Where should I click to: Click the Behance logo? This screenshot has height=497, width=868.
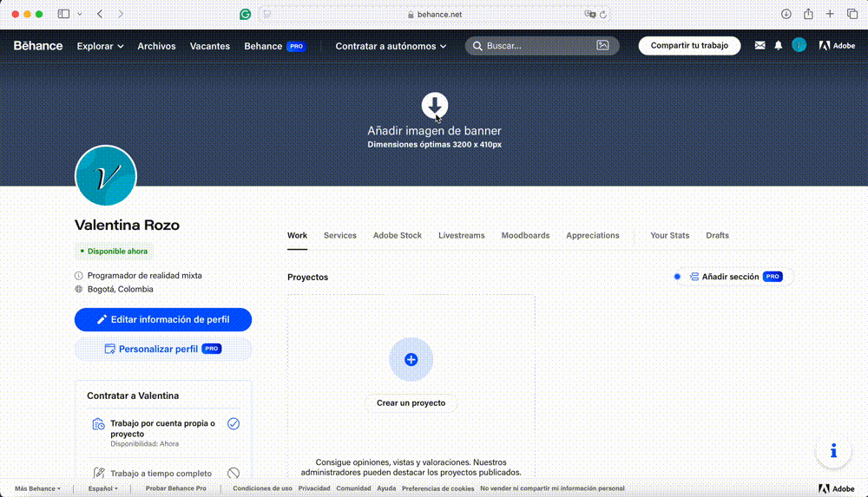coord(38,45)
